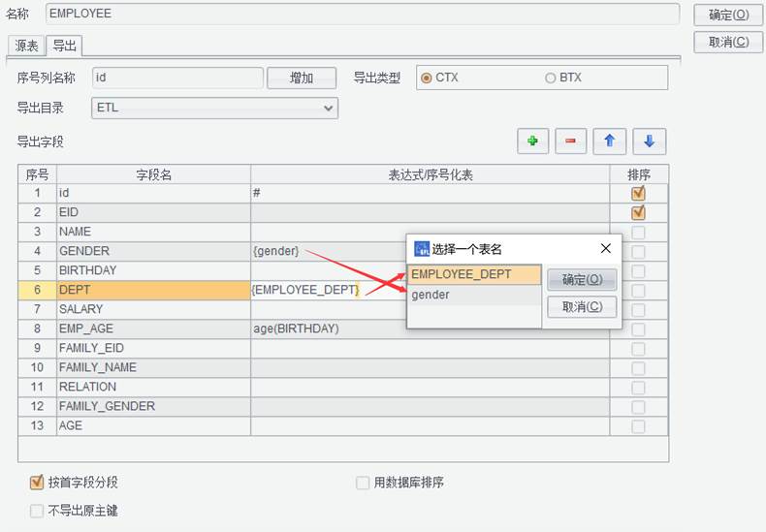The image size is (766, 532).
Task: Toggle sort checkbox for RELATION row
Action: [638, 388]
